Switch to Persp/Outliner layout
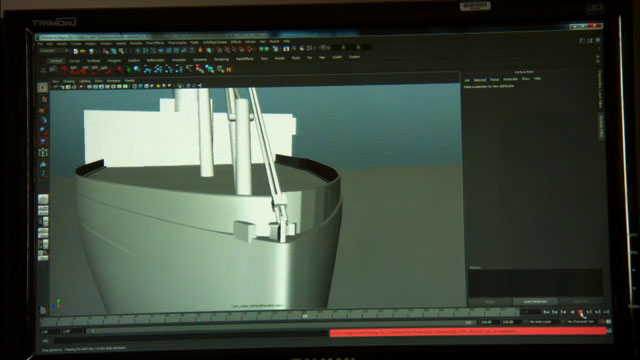Image resolution: width=640 pixels, height=360 pixels. point(43,222)
